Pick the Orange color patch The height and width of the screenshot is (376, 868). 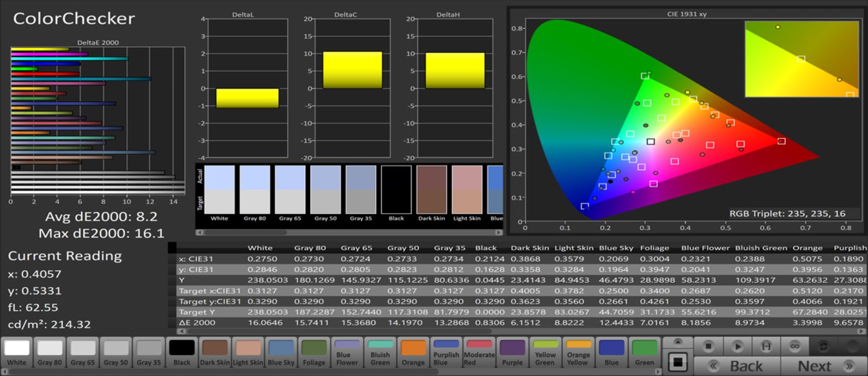coord(413,352)
